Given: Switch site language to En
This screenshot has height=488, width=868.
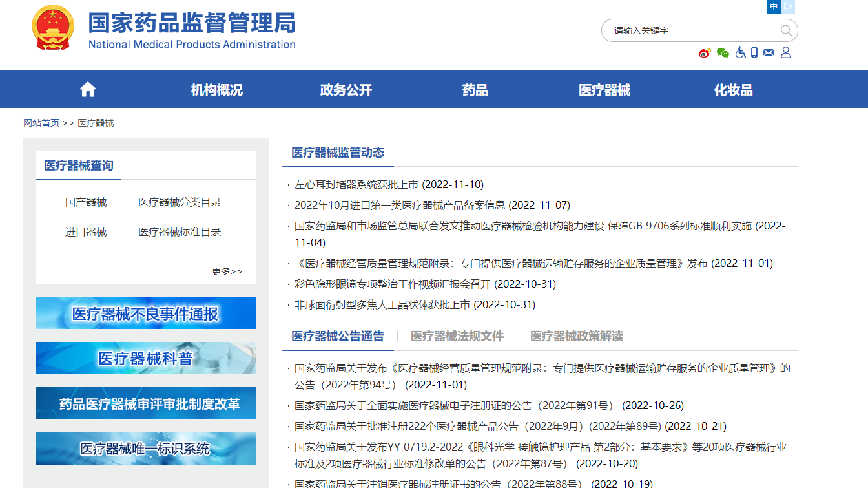Looking at the screenshot, I should [789, 6].
